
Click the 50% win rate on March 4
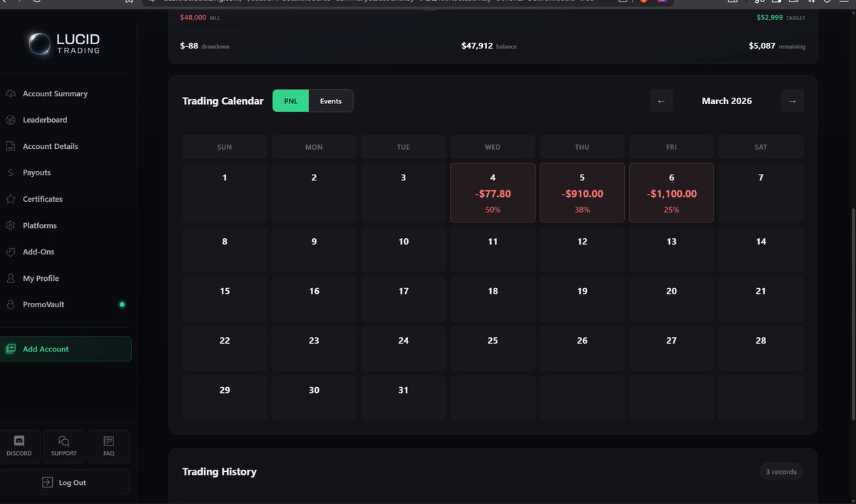[x=493, y=210]
